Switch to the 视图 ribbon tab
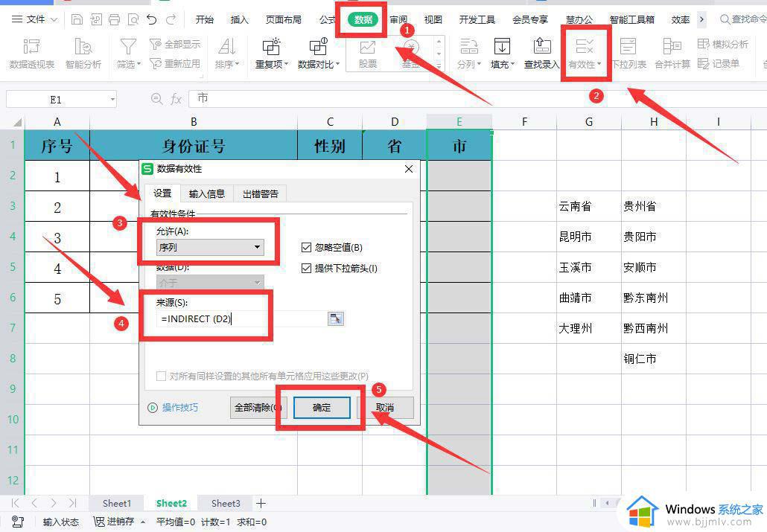 tap(433, 19)
